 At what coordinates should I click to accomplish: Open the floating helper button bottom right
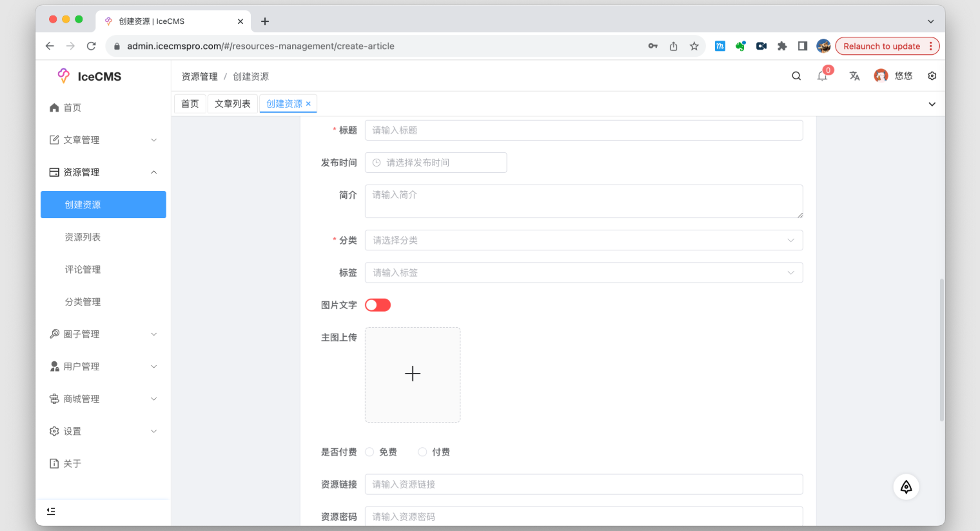tap(906, 486)
